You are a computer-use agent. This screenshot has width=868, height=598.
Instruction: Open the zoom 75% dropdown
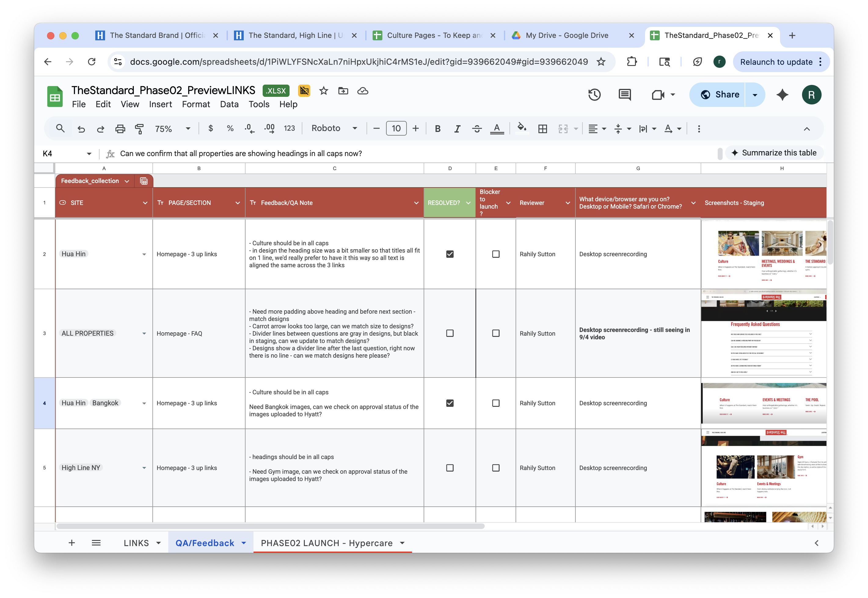(x=172, y=129)
